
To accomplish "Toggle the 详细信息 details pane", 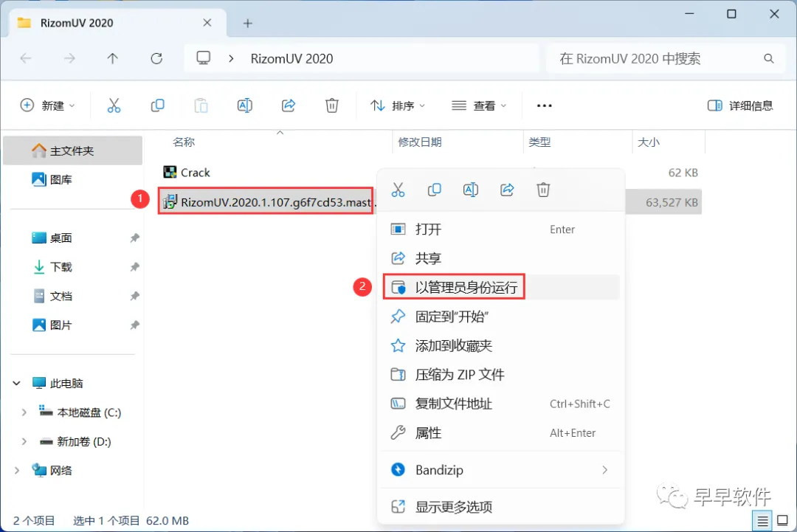I will (740, 106).
